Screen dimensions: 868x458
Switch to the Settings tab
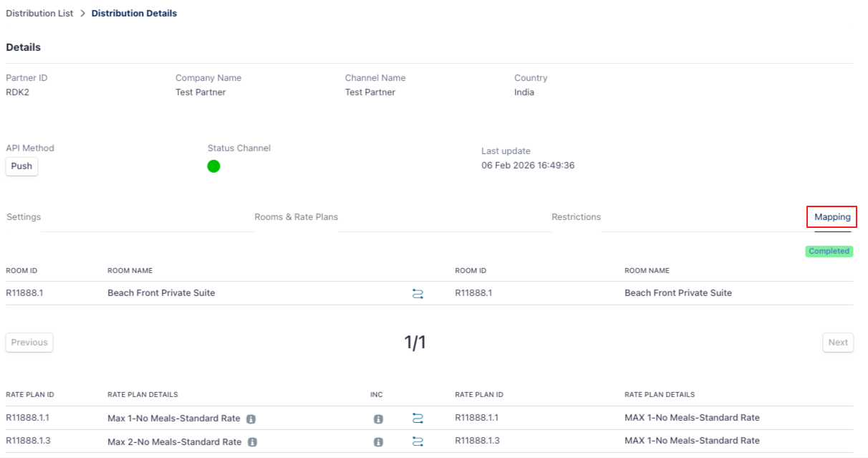coord(24,216)
